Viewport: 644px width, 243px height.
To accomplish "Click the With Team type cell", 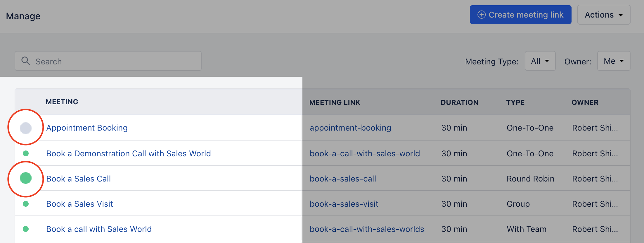I will 527,229.
